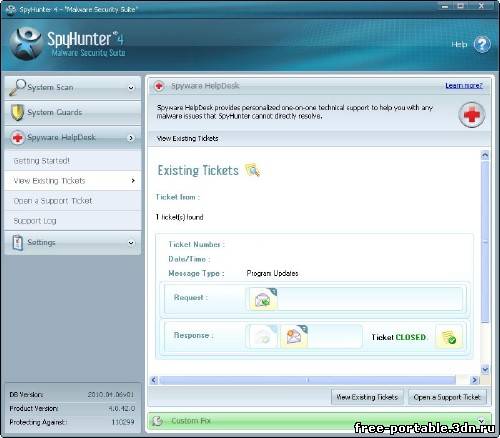Click the Program Updates message type text

pyautogui.click(x=272, y=273)
